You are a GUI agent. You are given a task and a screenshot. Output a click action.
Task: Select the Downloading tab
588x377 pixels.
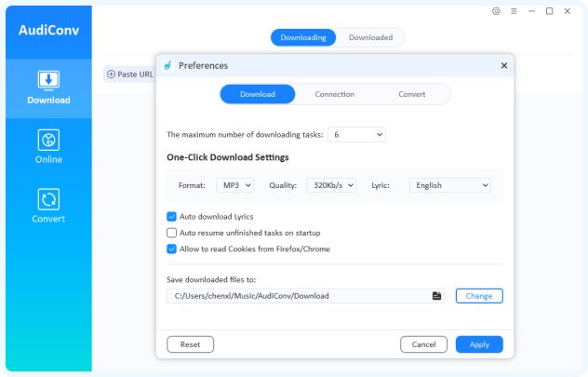303,37
